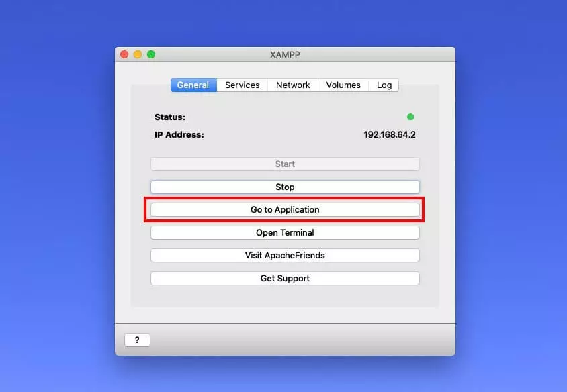Viewport: 567px width, 392px height.
Task: Click the XAMPP window title
Action: (285, 54)
